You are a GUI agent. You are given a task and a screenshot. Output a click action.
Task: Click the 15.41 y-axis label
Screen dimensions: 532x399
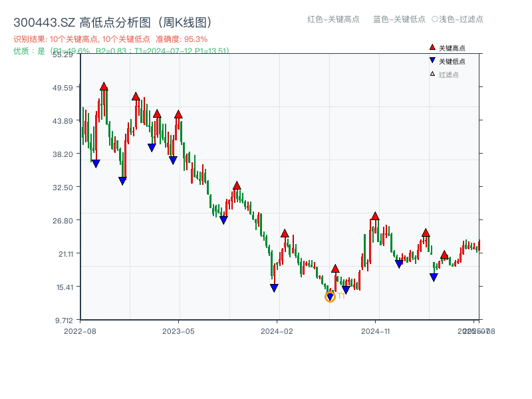pos(65,287)
